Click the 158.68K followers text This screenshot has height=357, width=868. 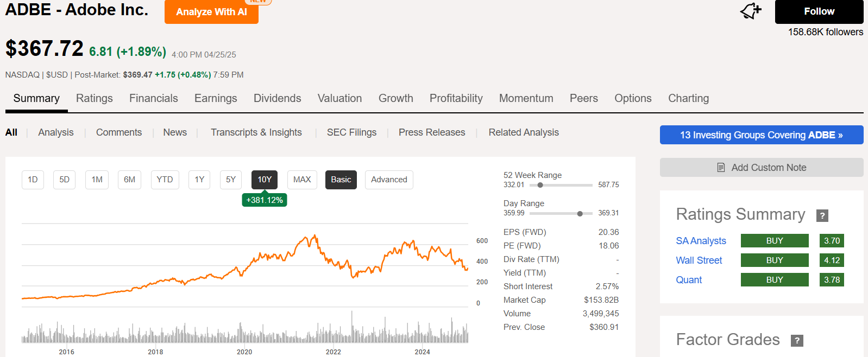826,32
